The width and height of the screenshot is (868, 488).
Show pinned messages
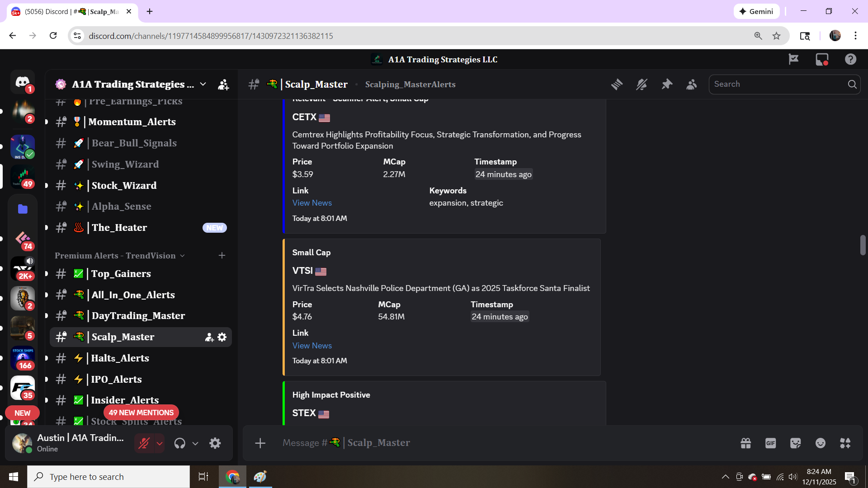coord(667,84)
